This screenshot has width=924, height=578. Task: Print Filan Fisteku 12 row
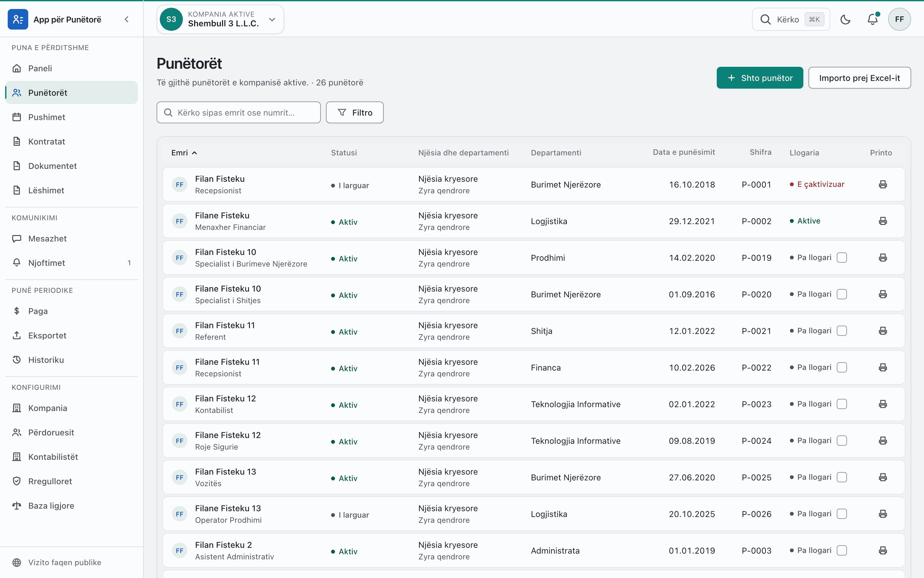[883, 404]
